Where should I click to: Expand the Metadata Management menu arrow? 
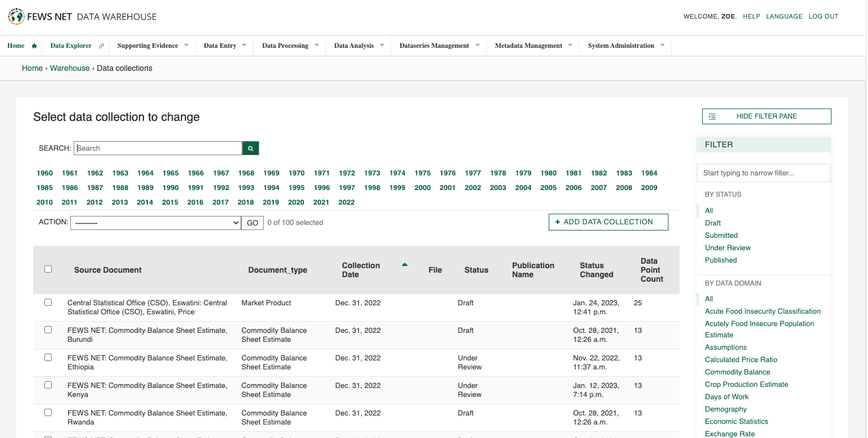(570, 45)
